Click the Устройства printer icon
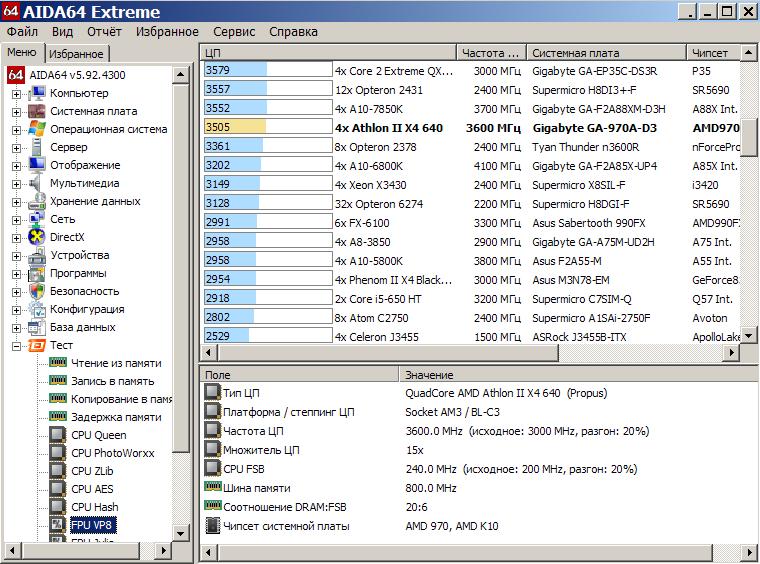This screenshot has width=760, height=564. 37,255
